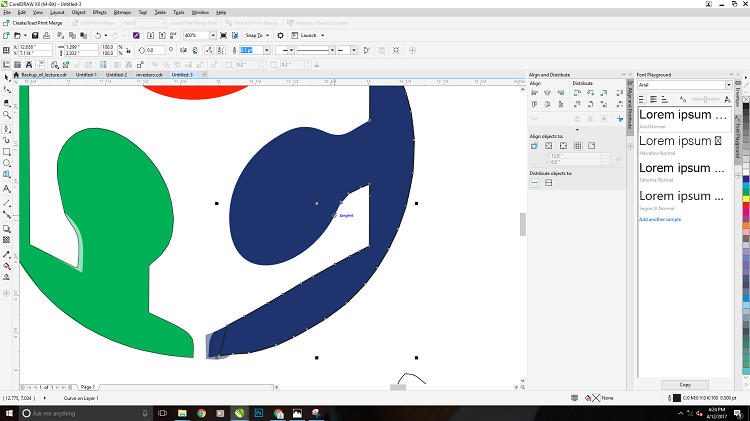Select the Rectangle tool in the toolbox
Image resolution: width=750 pixels, height=421 pixels.
[x=7, y=152]
